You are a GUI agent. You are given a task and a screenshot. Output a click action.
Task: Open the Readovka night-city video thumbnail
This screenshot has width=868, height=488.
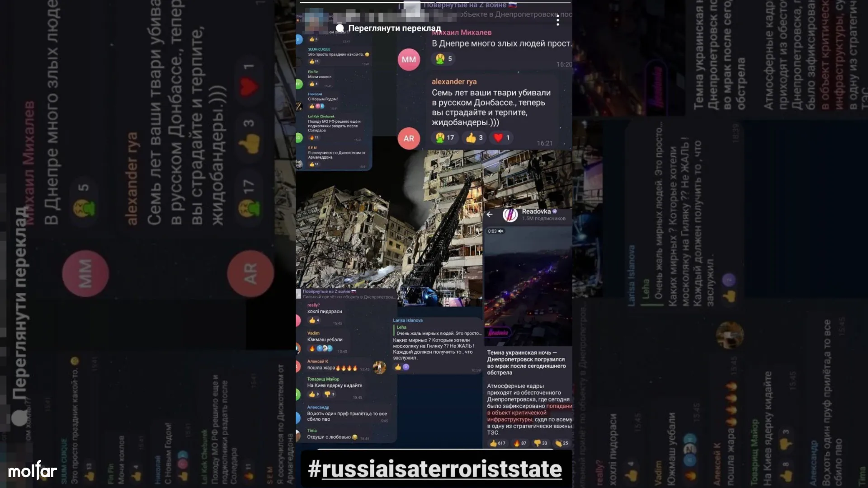[528, 286]
